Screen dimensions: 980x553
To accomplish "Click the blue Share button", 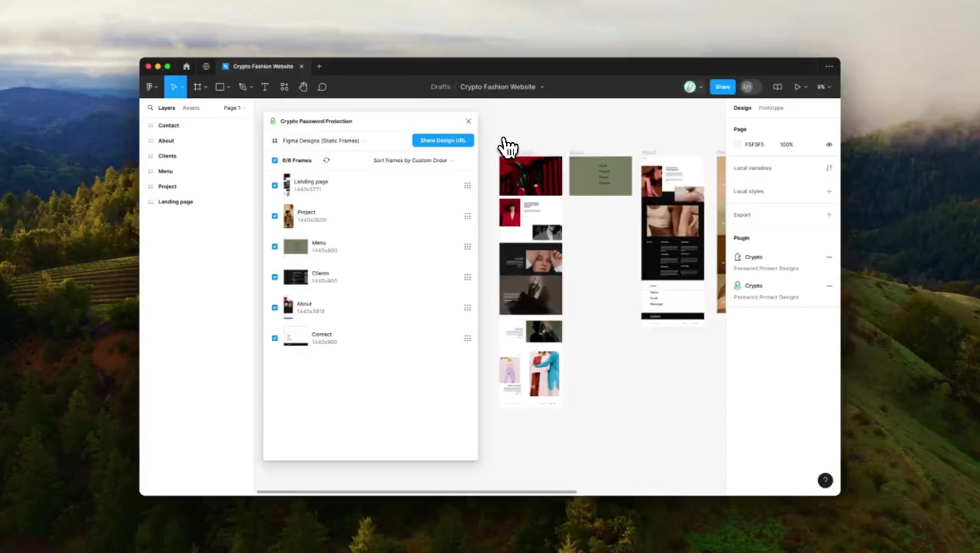I will tap(722, 87).
